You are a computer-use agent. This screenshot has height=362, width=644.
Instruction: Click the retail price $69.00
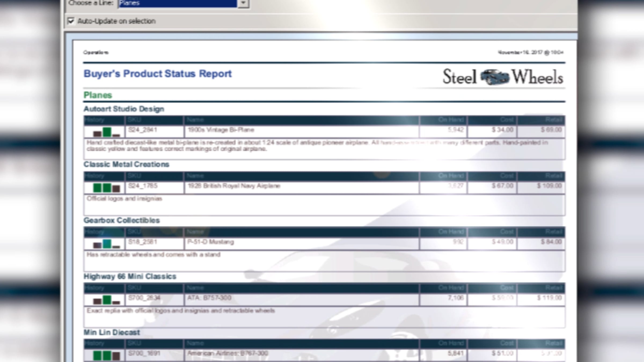coord(551,130)
